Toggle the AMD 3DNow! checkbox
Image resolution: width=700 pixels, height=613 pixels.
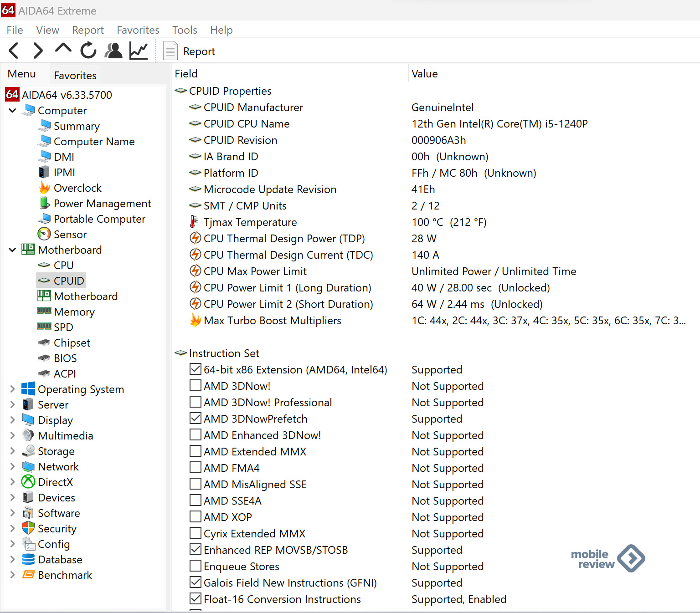pos(196,385)
